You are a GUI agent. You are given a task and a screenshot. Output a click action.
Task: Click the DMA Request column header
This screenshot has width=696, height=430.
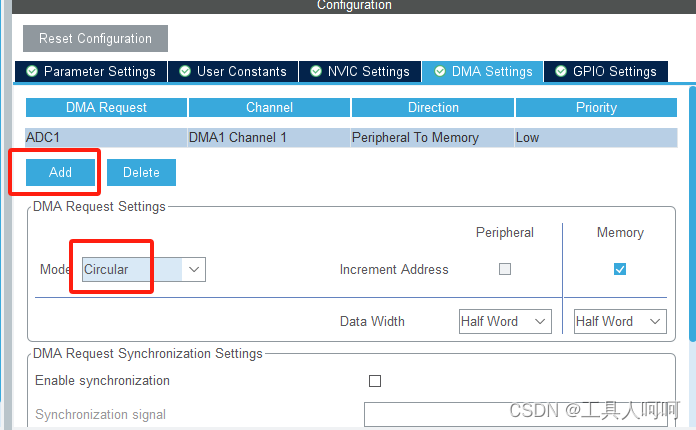[x=106, y=107]
